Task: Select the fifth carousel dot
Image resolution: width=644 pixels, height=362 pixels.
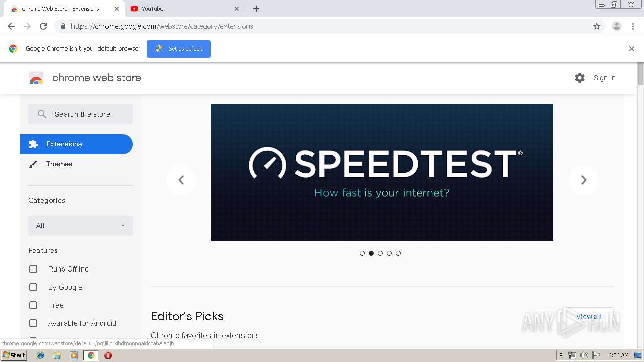Action: point(398,253)
